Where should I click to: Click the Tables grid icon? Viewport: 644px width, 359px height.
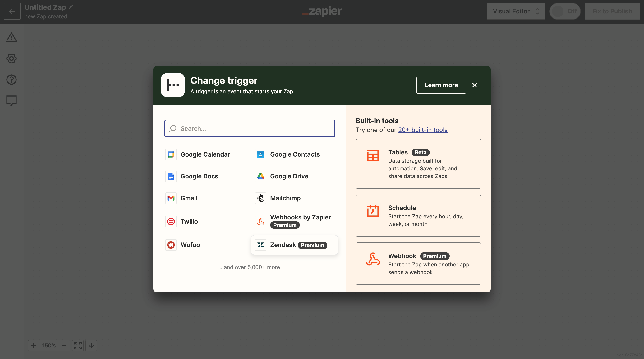(x=373, y=155)
